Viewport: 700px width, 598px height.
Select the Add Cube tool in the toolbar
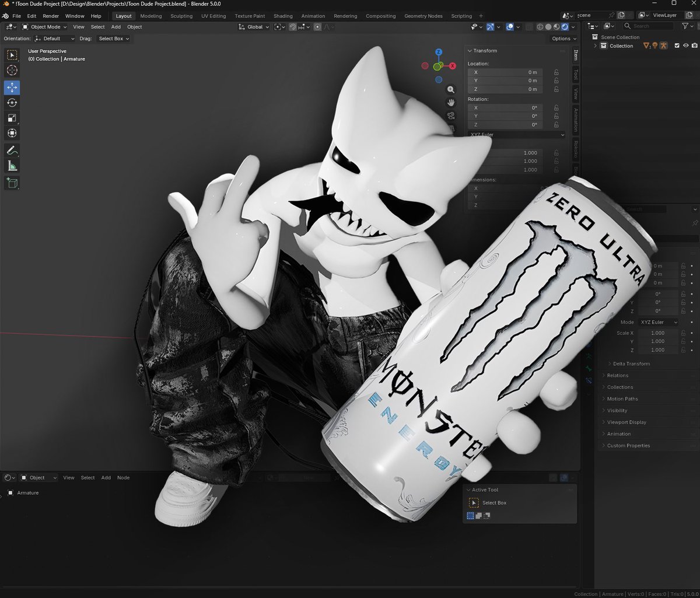point(12,183)
